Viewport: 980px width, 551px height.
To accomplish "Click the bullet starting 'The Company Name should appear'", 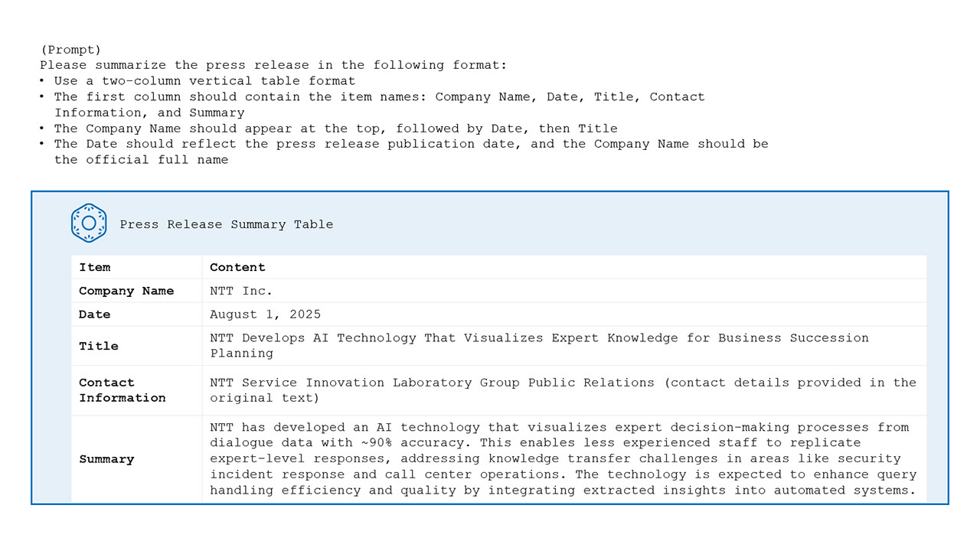I will pyautogui.click(x=335, y=129).
